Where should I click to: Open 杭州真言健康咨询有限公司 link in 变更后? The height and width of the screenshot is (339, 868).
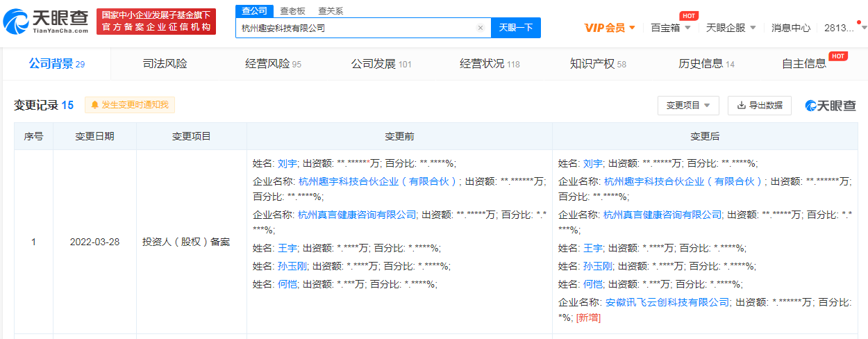tap(662, 215)
